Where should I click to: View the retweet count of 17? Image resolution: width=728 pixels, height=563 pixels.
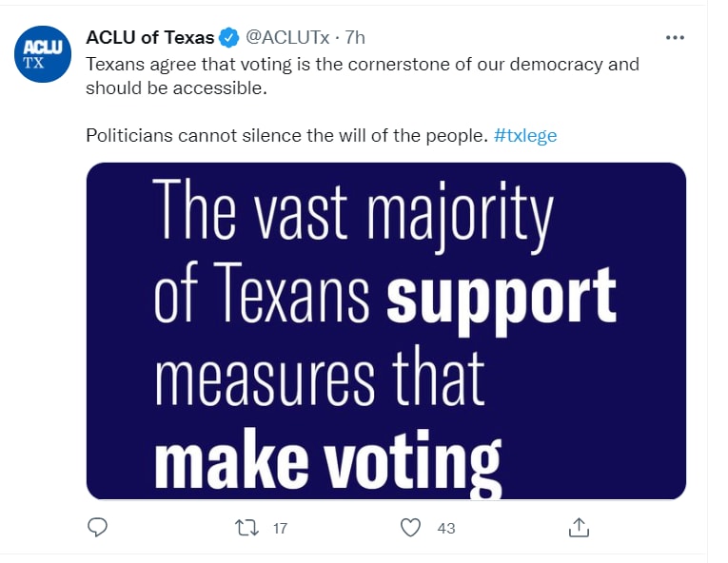pyautogui.click(x=280, y=528)
